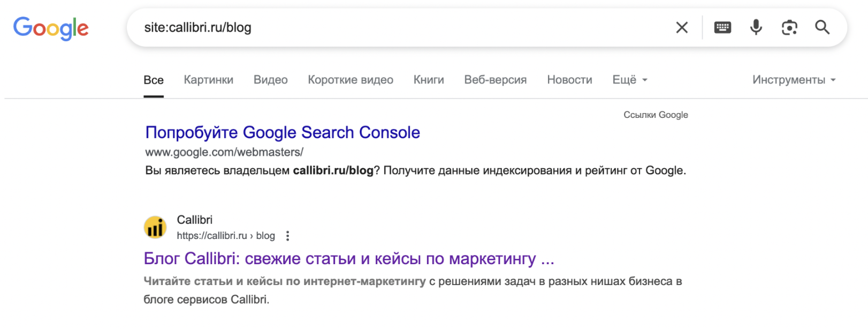The height and width of the screenshot is (329, 868).
Task: Open the chevron next to Ещё tab
Action: [x=644, y=80]
